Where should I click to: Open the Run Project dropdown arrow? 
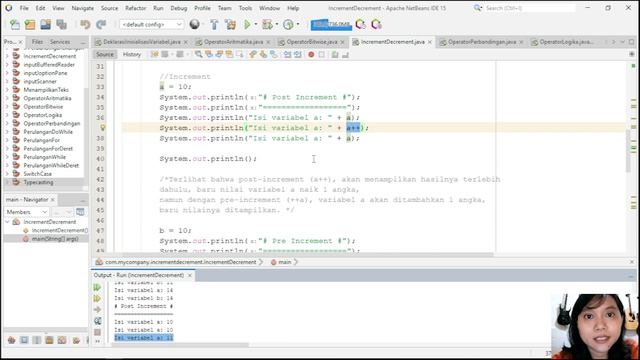[x=256, y=24]
